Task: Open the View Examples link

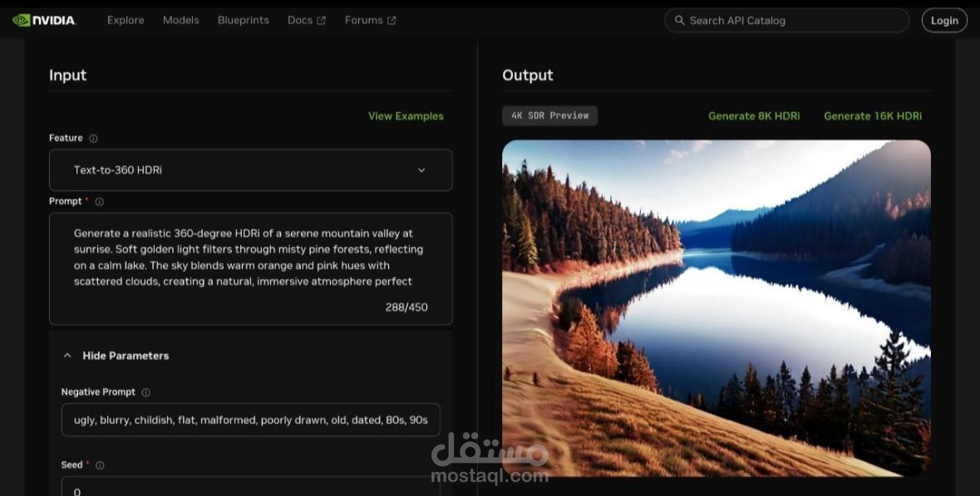Action: [406, 116]
